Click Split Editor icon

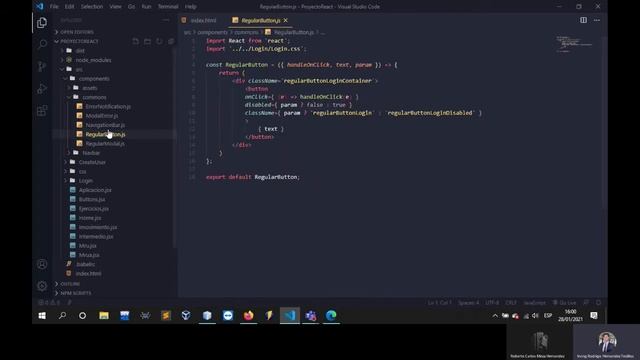[583, 20]
